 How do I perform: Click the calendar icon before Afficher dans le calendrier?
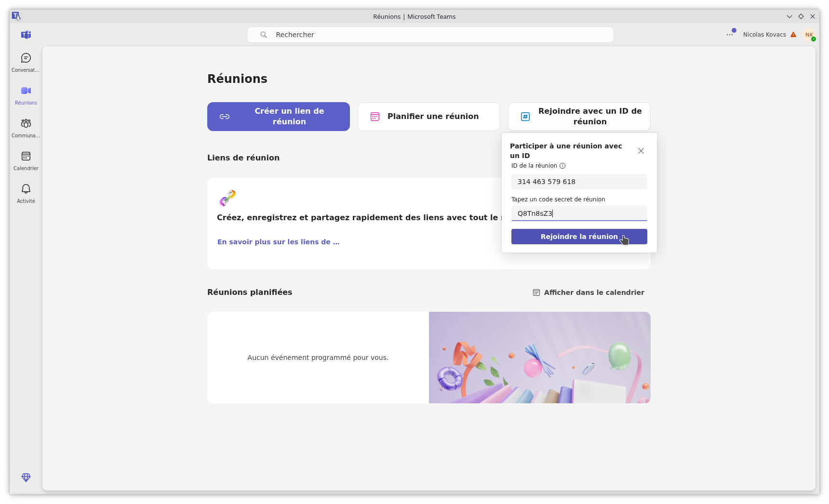(536, 292)
